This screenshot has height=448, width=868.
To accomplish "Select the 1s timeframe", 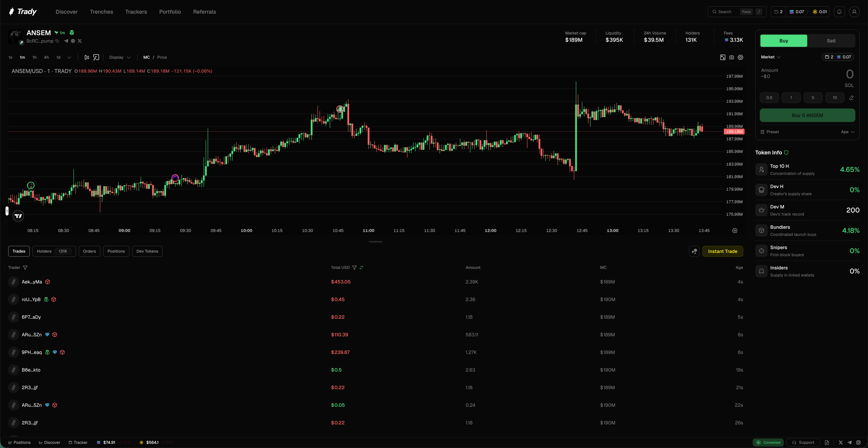I will pyautogui.click(x=11, y=57).
